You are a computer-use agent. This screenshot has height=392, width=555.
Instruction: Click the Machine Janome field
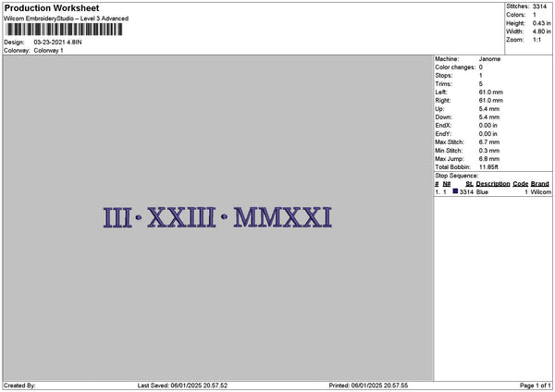467,59
